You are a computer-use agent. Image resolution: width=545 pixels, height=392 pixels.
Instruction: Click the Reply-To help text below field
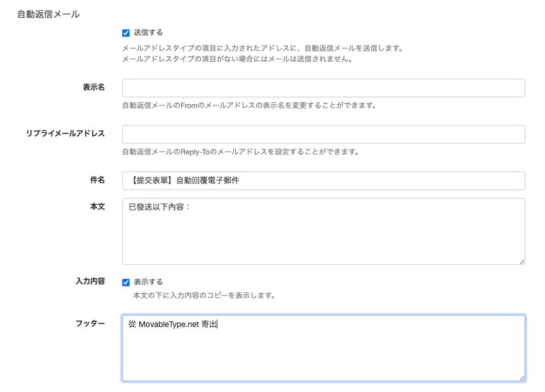[240, 151]
